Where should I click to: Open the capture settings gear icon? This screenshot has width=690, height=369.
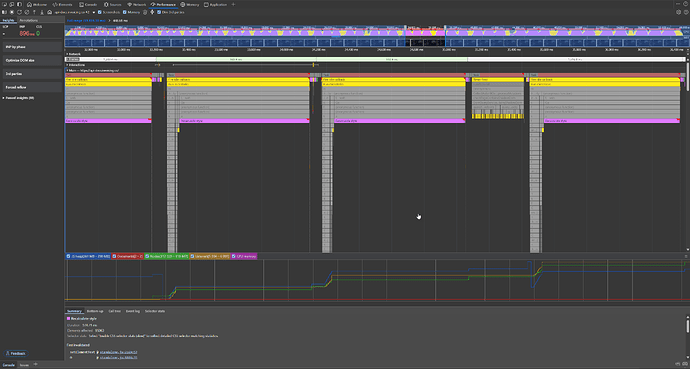click(x=678, y=12)
